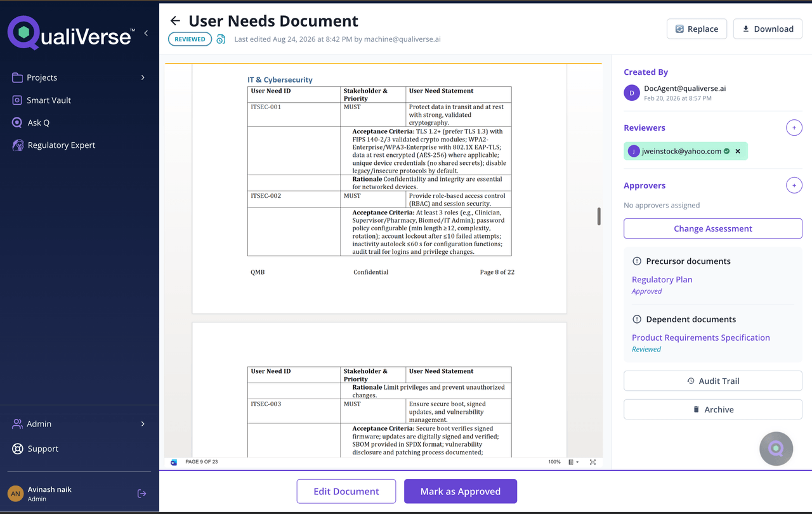Log out using the exit icon

coord(141,494)
